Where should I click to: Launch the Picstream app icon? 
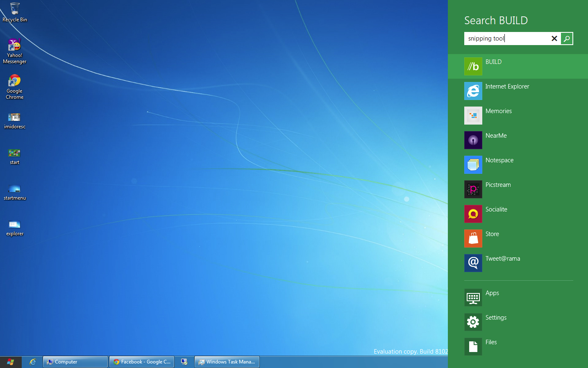[x=473, y=189]
